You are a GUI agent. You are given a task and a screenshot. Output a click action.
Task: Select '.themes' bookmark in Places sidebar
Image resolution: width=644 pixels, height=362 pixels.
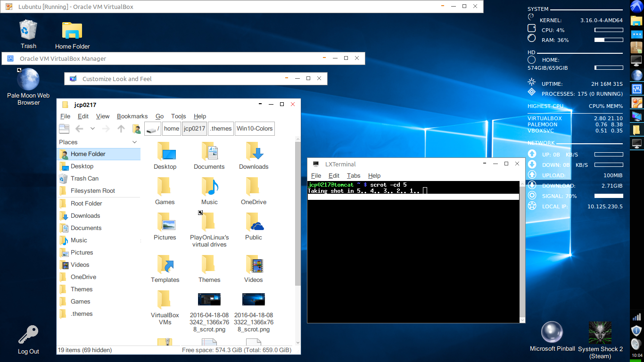[x=99, y=314]
